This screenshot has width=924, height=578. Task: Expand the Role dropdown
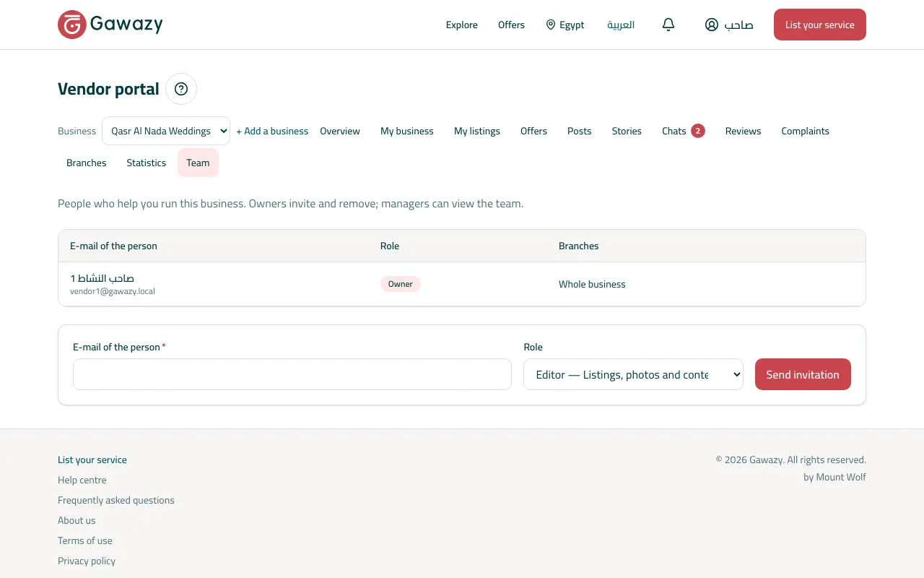point(633,374)
